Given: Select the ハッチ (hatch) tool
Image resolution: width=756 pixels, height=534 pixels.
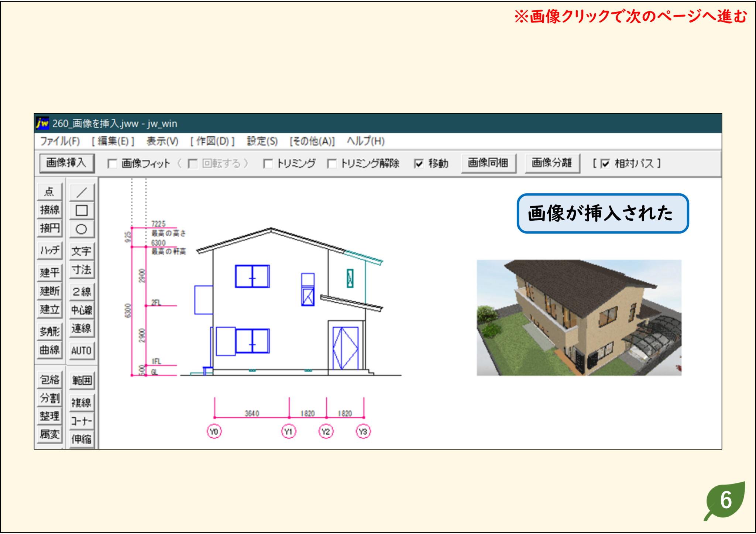Looking at the screenshot, I should [x=49, y=251].
